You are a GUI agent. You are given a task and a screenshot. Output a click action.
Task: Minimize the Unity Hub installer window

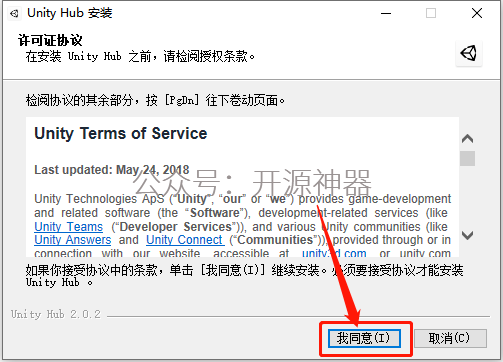pyautogui.click(x=386, y=14)
